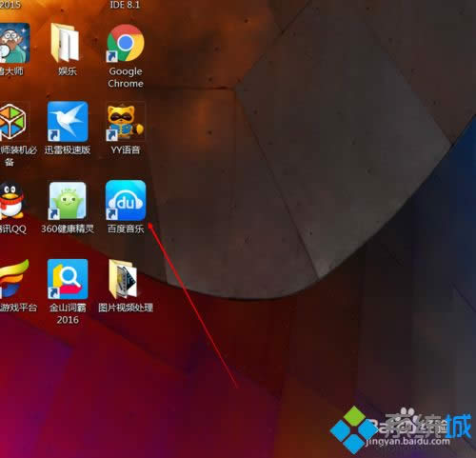Open the Google Chrome shortcut icon

click(x=126, y=43)
